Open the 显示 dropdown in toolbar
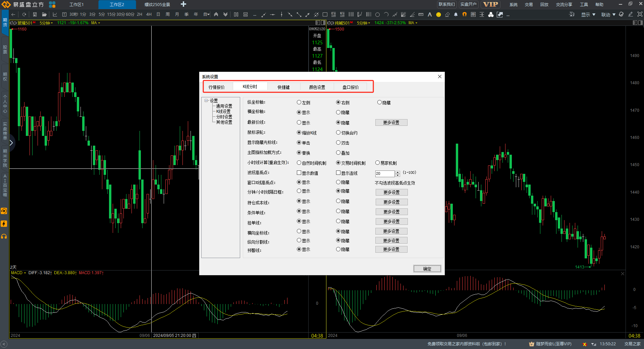This screenshot has width=644, height=349. [x=588, y=14]
